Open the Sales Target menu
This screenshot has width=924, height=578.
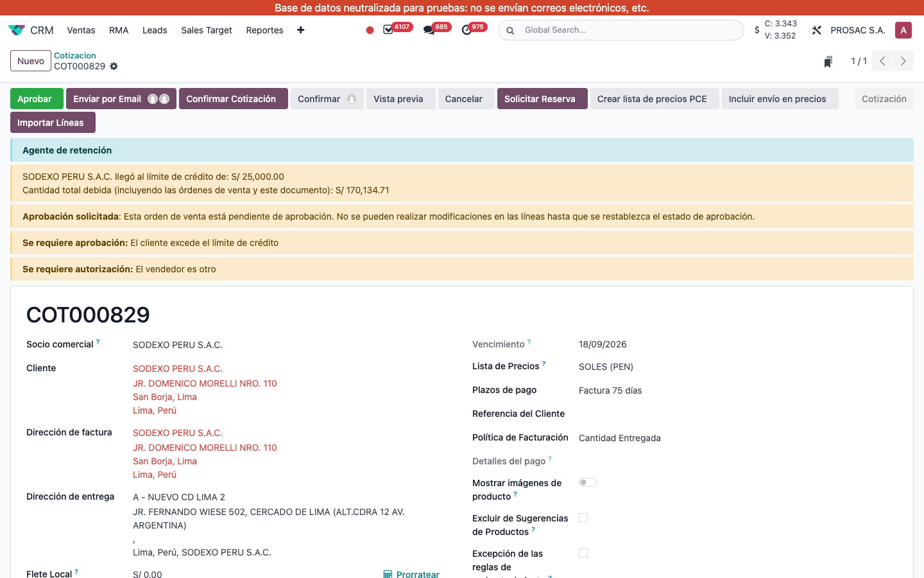(207, 30)
